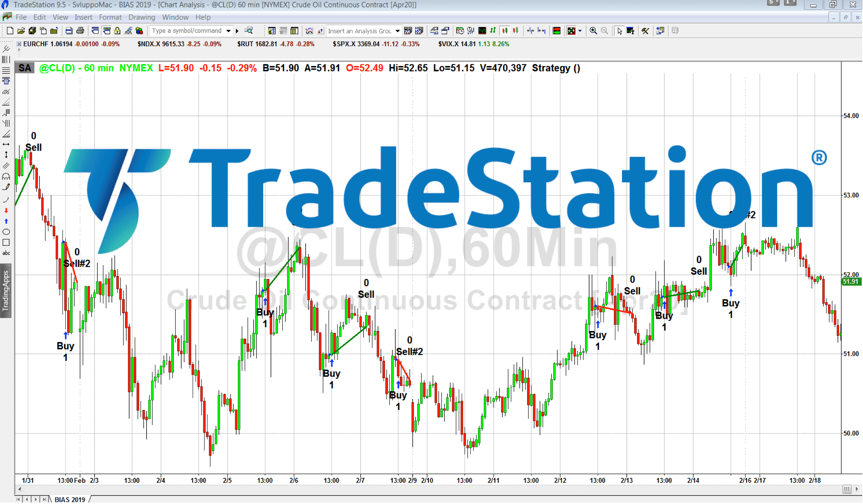Viewport: 863px width, 504px height.
Task: Select the blue up arrow tool
Action: tap(6, 221)
